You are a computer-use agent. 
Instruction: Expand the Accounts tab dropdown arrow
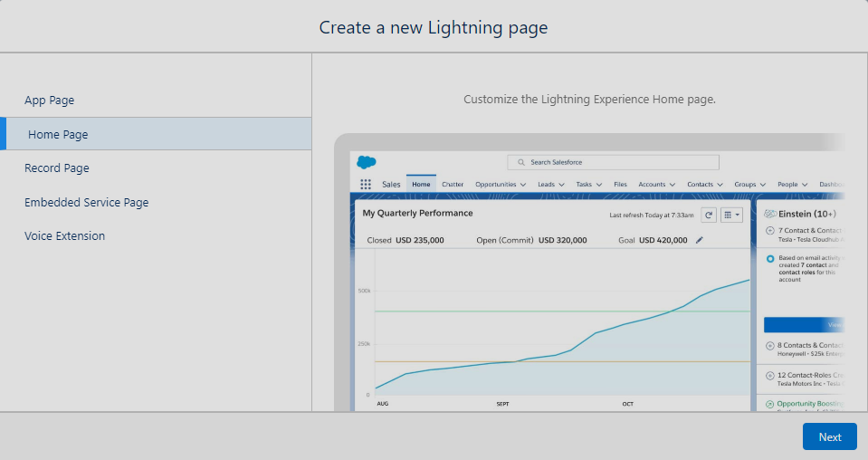point(672,185)
